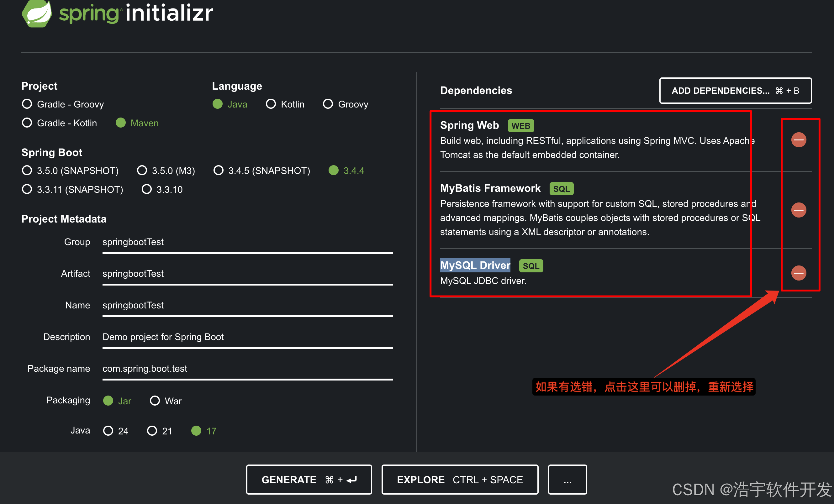Click the Spring leaf logo
Image resolution: width=834 pixels, height=504 pixels.
point(37,13)
